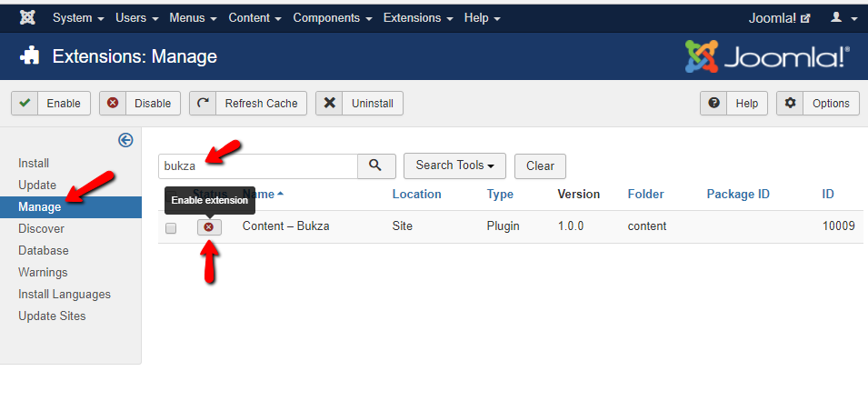The height and width of the screenshot is (401, 868).
Task: Open Install Languages in the sidebar
Action: pyautogui.click(x=65, y=295)
